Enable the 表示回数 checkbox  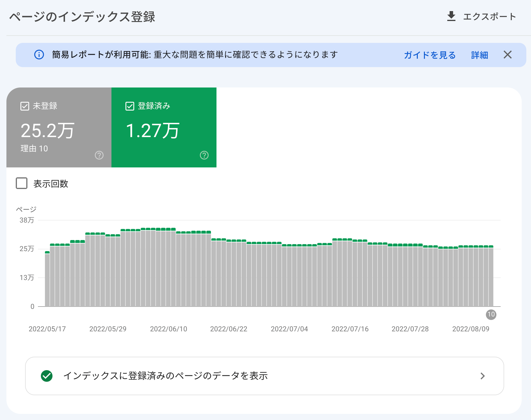[x=22, y=183]
